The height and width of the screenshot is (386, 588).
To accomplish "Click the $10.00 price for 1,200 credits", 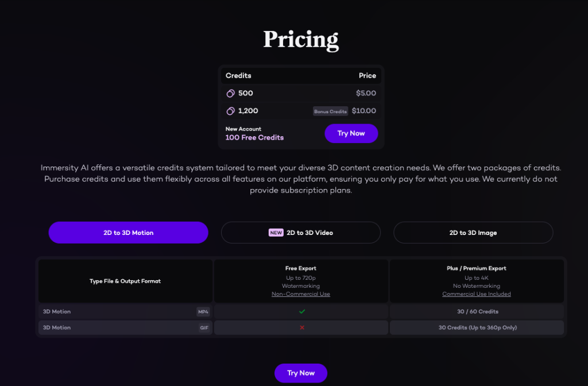I will click(x=364, y=111).
